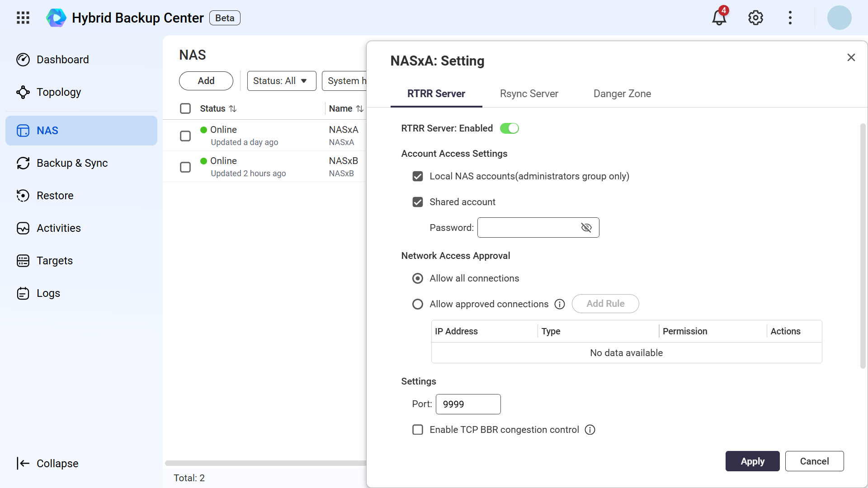The image size is (868, 488).
Task: Click the Port input field
Action: coord(468,404)
